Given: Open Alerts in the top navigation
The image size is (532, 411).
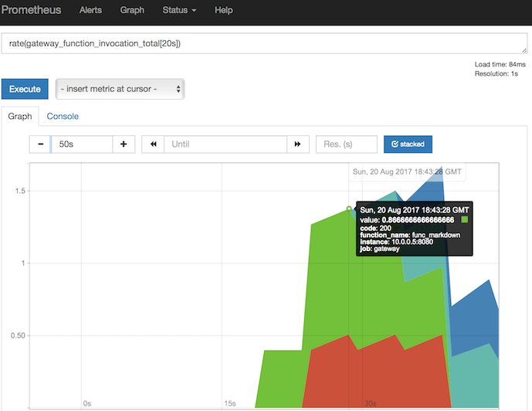Looking at the screenshot, I should [90, 11].
